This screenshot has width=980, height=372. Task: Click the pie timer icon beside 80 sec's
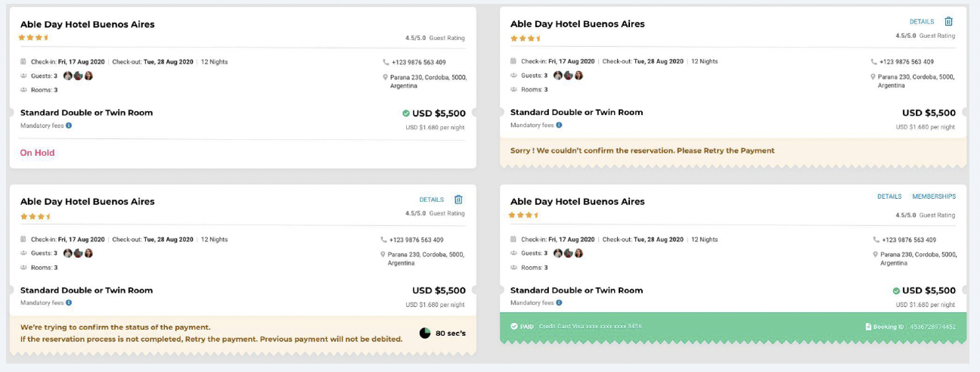pyautogui.click(x=424, y=333)
